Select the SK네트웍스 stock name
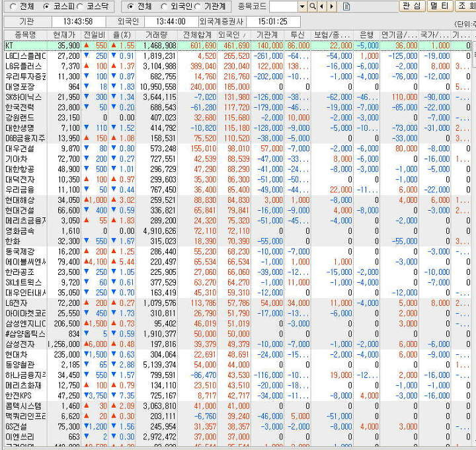Viewport: 476px width, 450px height. coord(23,283)
